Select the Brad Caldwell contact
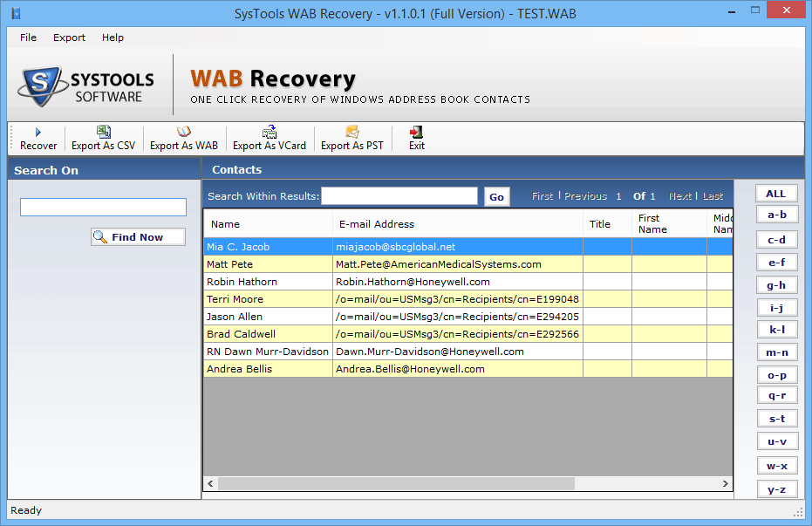 click(x=268, y=334)
